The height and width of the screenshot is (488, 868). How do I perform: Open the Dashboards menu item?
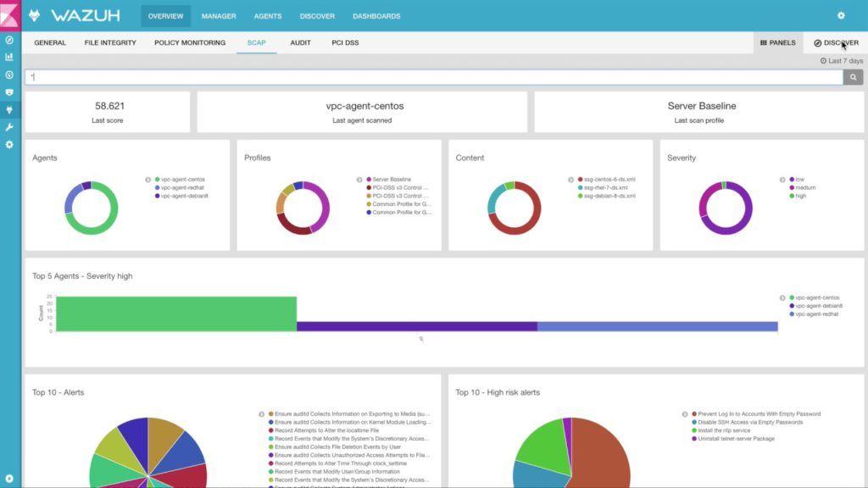[376, 15]
